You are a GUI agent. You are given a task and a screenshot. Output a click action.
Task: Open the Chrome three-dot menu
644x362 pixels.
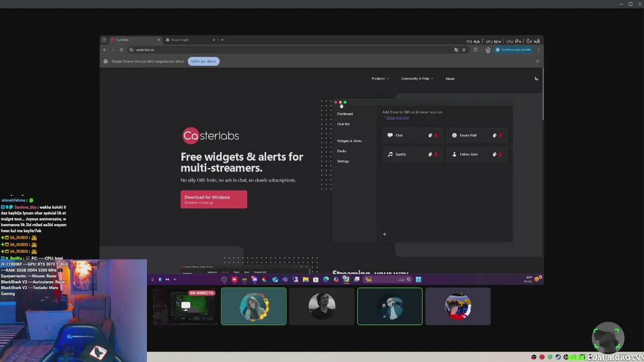click(538, 50)
